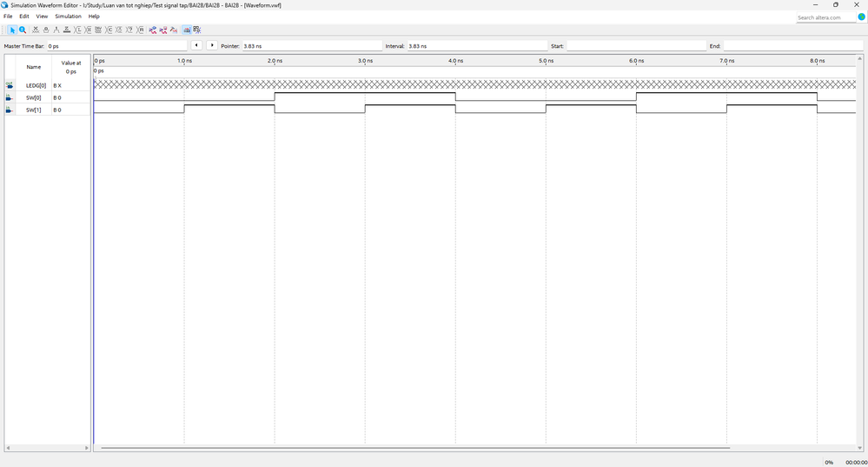The height and width of the screenshot is (467, 868).
Task: Click the Invert waveform toolbar icon
Action: pos(98,30)
